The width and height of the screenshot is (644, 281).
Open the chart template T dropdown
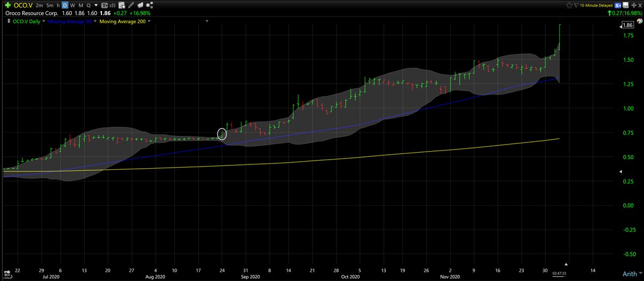coord(105,5)
